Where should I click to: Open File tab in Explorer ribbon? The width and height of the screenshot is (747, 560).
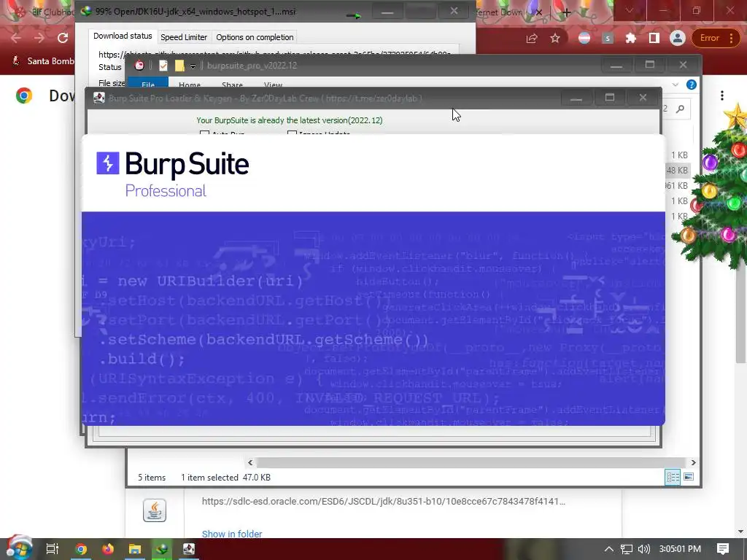[x=147, y=83]
